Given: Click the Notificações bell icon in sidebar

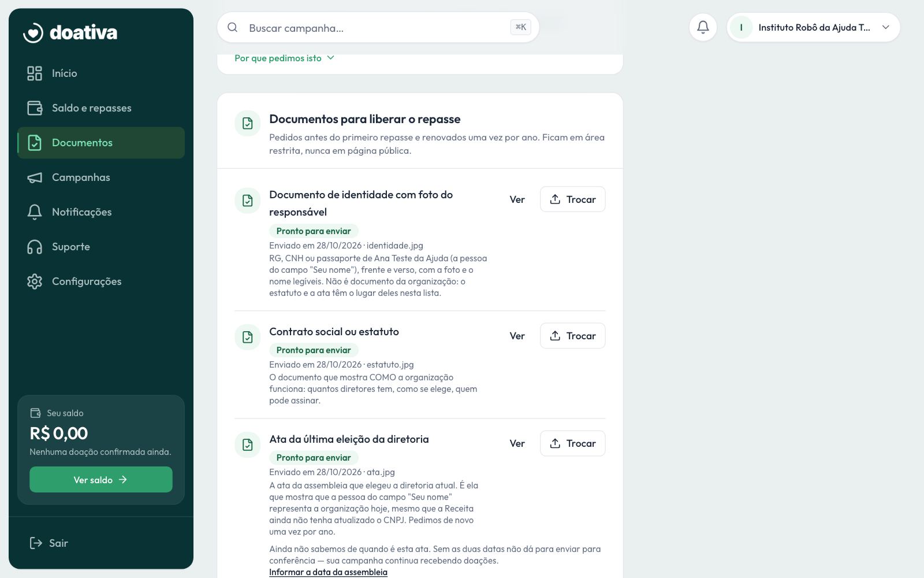Looking at the screenshot, I should 35,212.
